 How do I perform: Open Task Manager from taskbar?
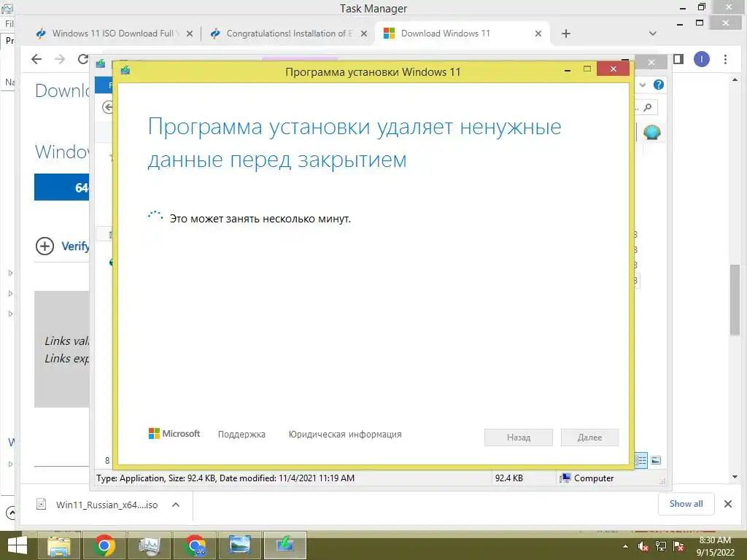pyautogui.click(x=149, y=545)
